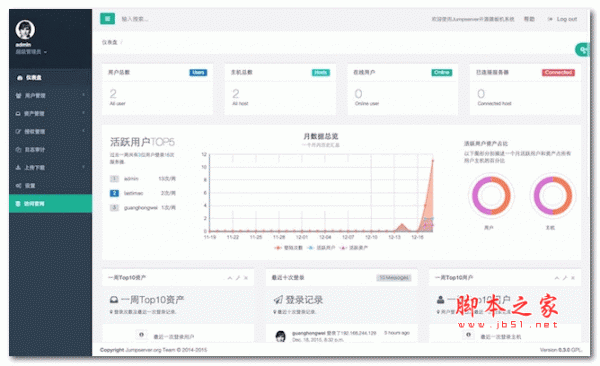Click the paper plane icon beside 登录记录
Image resolution: width=600 pixels, height=366 pixels.
[278, 300]
